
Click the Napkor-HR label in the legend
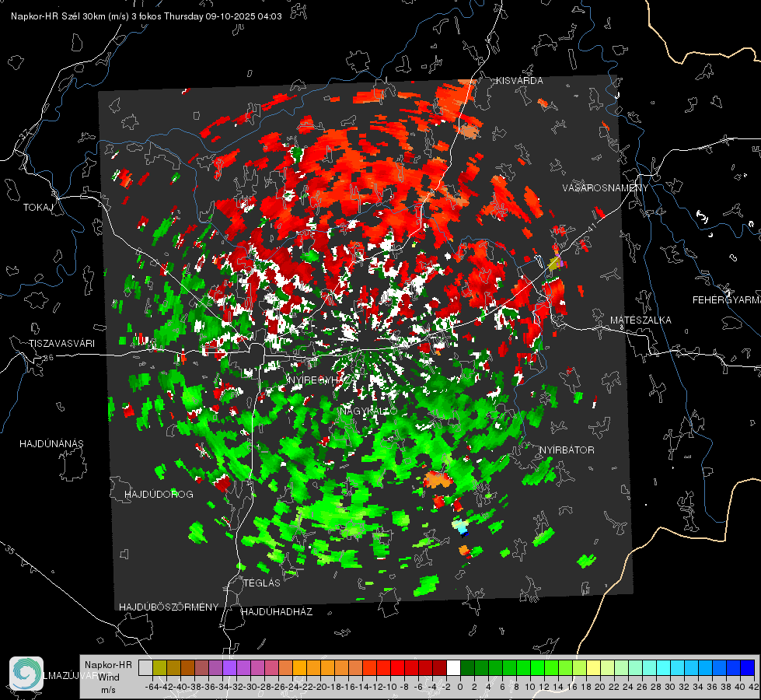click(108, 665)
